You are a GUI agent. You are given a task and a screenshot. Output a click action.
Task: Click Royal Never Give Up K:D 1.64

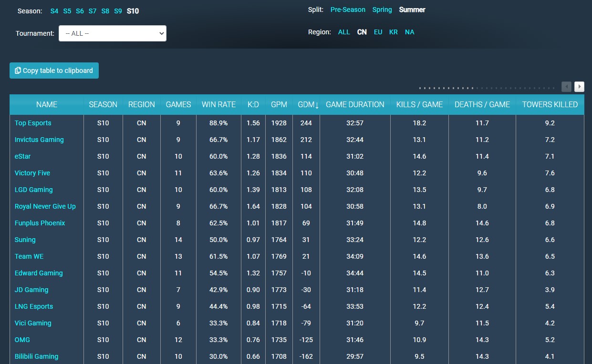[253, 206]
